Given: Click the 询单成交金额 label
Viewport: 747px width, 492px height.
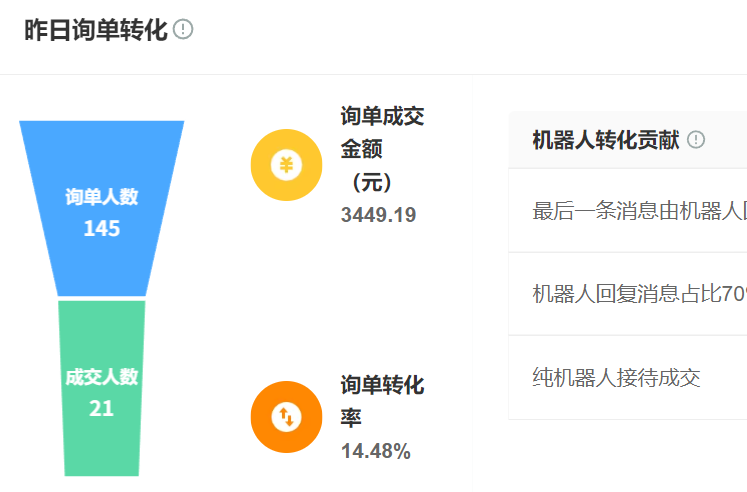Looking at the screenshot, I should pyautogui.click(x=382, y=133).
